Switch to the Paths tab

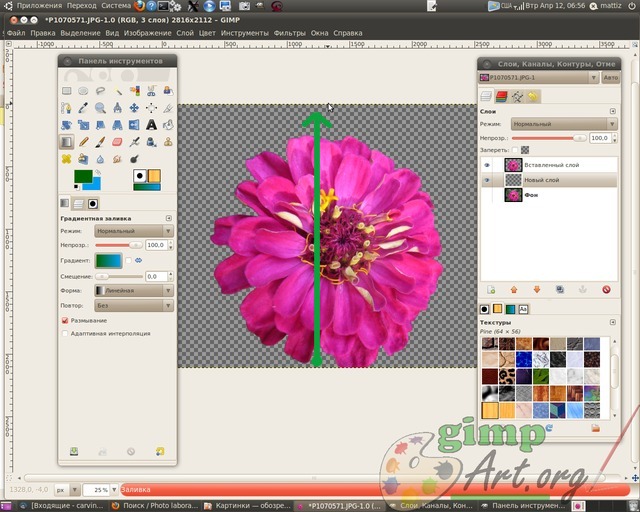tap(517, 97)
